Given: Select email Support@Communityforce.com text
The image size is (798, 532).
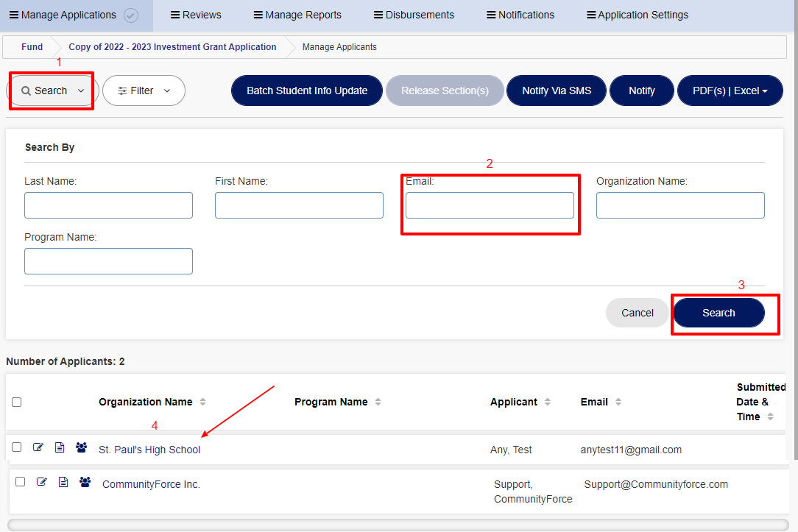Looking at the screenshot, I should coord(656,484).
